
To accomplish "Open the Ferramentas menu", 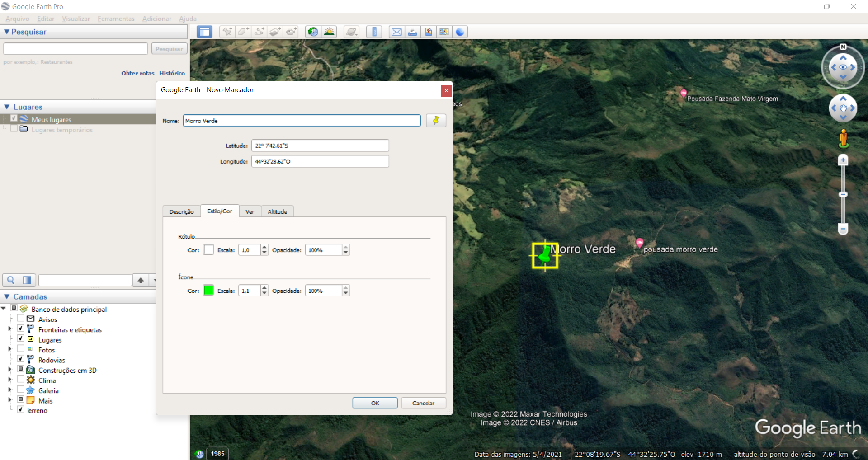I will coord(116,19).
